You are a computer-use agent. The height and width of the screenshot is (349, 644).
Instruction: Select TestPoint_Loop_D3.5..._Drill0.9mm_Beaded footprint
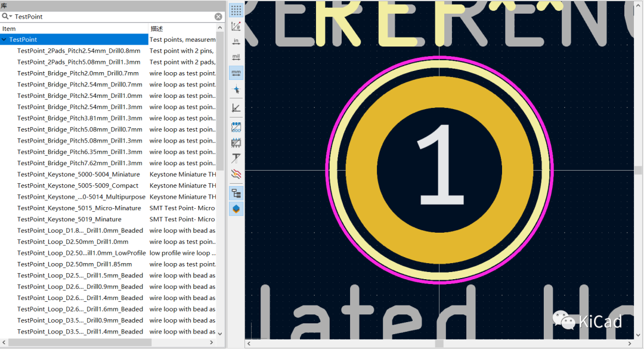(80, 320)
